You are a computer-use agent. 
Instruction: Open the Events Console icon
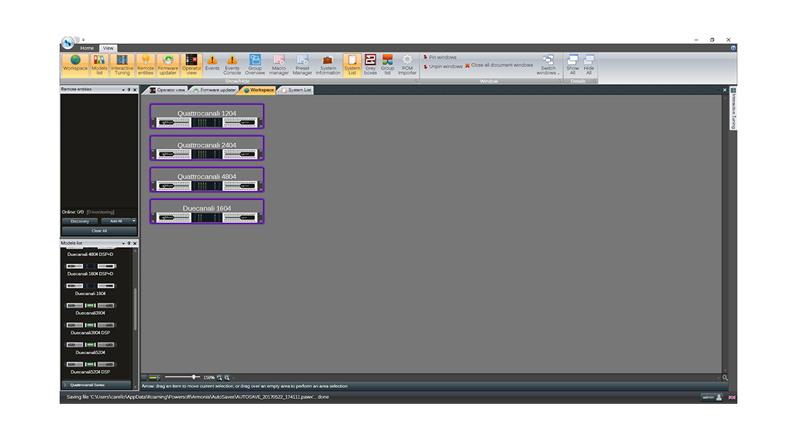coord(232,65)
